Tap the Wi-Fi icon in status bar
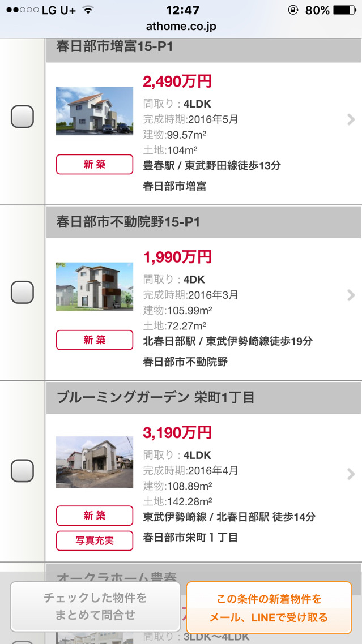Image resolution: width=362 pixels, height=644 pixels. tap(88, 10)
